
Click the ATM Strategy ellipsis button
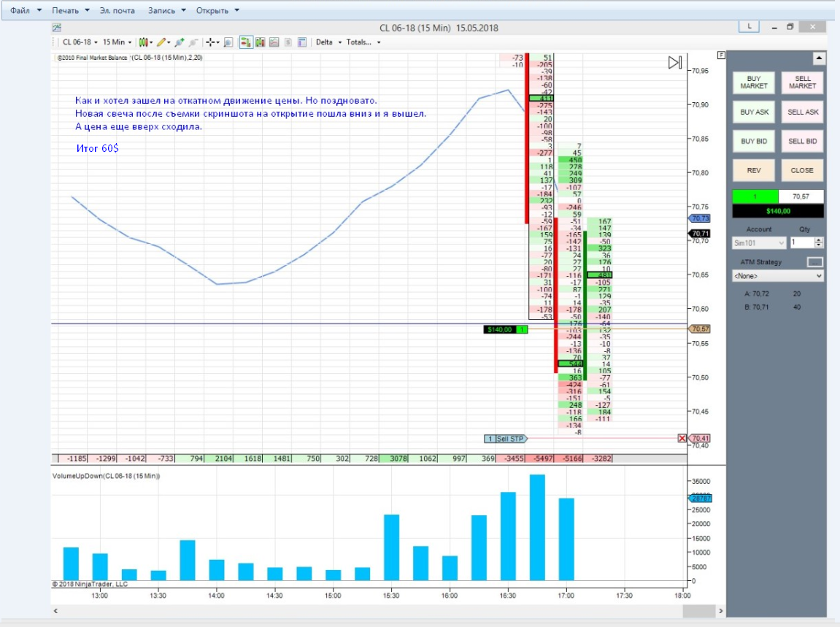coord(814,262)
